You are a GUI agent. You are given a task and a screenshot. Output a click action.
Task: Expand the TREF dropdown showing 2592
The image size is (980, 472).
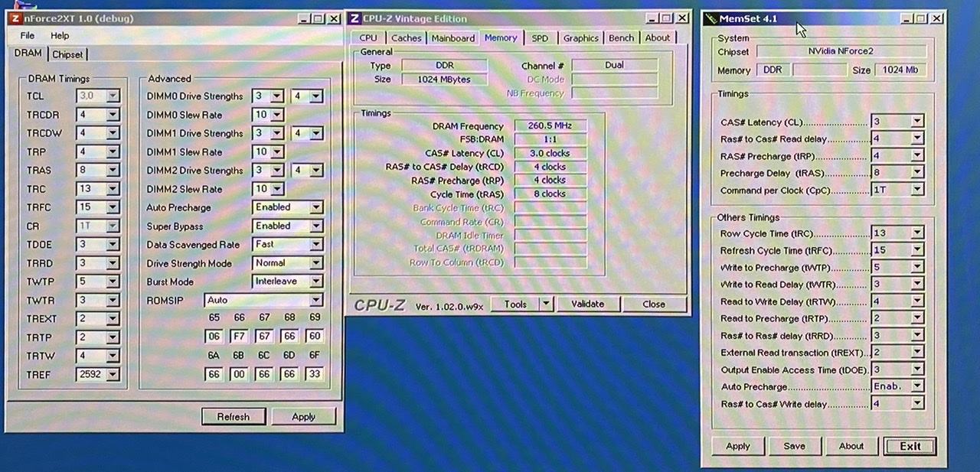point(113,374)
